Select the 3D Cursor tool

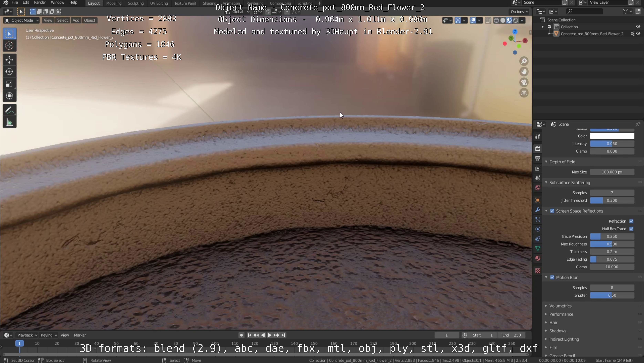pyautogui.click(x=9, y=46)
